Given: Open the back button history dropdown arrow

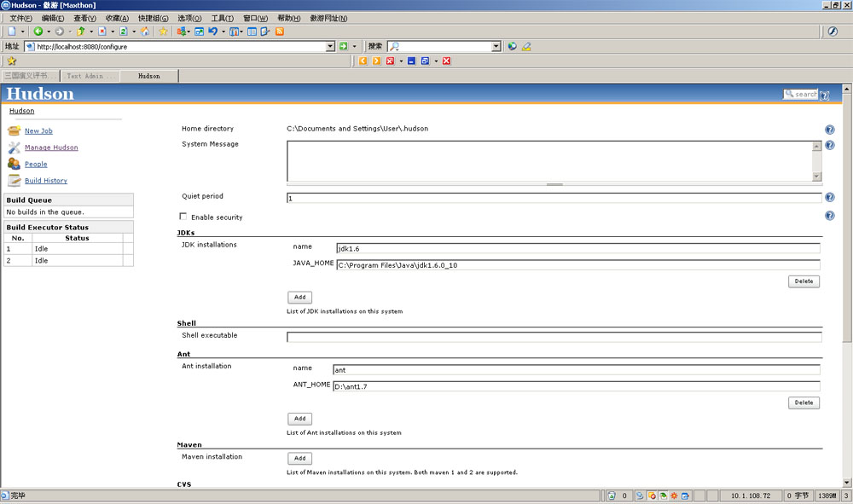Looking at the screenshot, I should (48, 32).
